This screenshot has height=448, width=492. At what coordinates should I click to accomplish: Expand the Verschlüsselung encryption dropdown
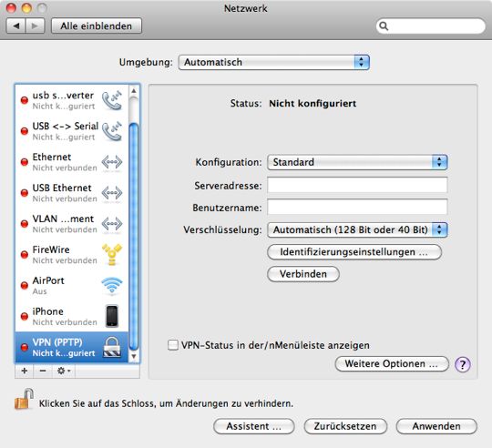pos(357,229)
